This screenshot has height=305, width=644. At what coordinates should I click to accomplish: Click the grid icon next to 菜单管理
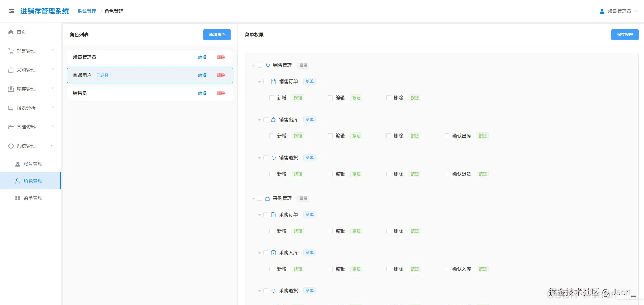click(18, 198)
